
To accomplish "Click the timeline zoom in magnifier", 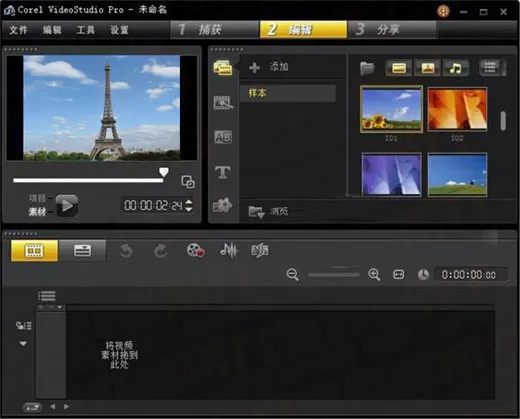I will [374, 275].
